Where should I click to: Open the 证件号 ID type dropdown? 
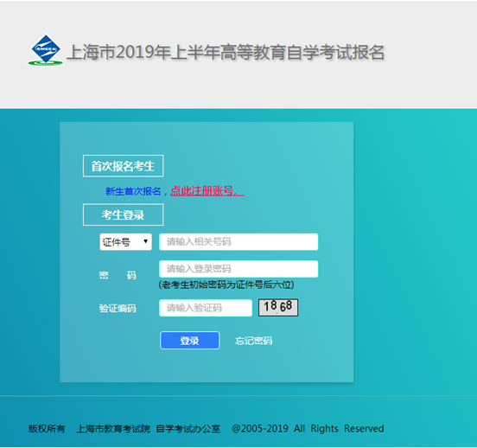click(x=125, y=242)
